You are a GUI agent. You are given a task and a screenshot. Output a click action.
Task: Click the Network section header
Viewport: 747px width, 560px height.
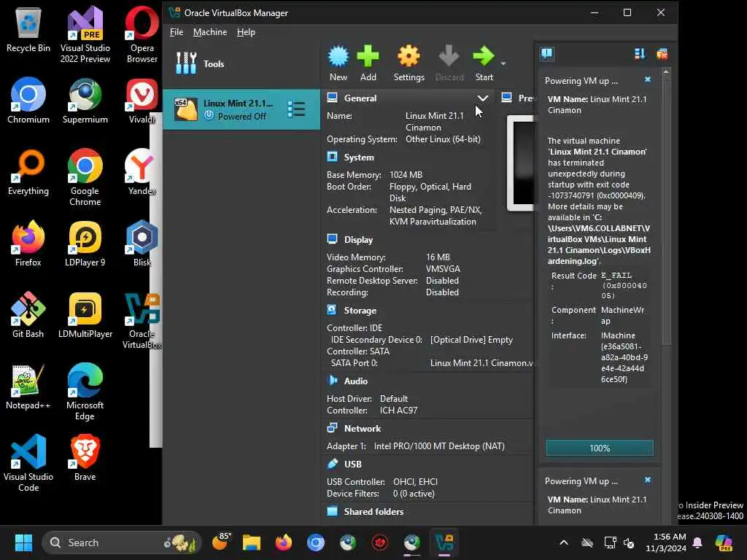point(362,429)
